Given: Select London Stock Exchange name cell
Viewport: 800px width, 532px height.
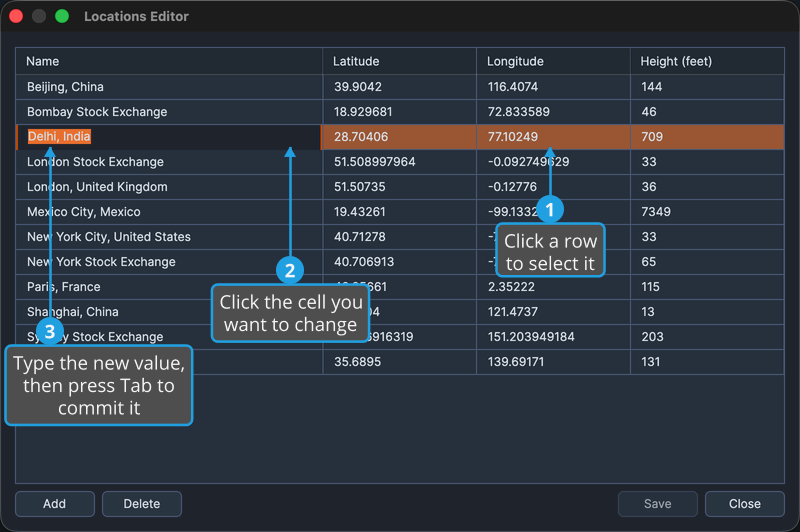Looking at the screenshot, I should 169,162.
